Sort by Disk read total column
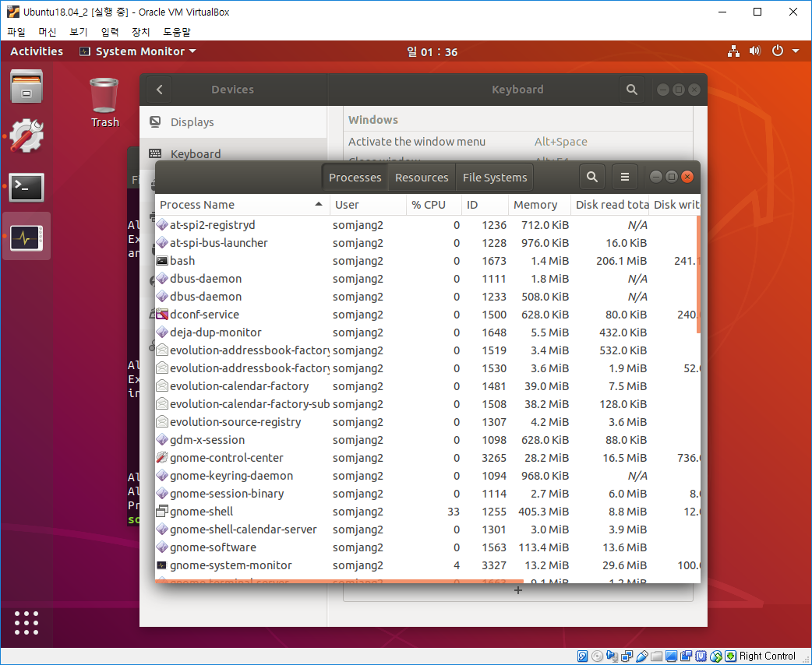The height and width of the screenshot is (665, 812). 609,205
